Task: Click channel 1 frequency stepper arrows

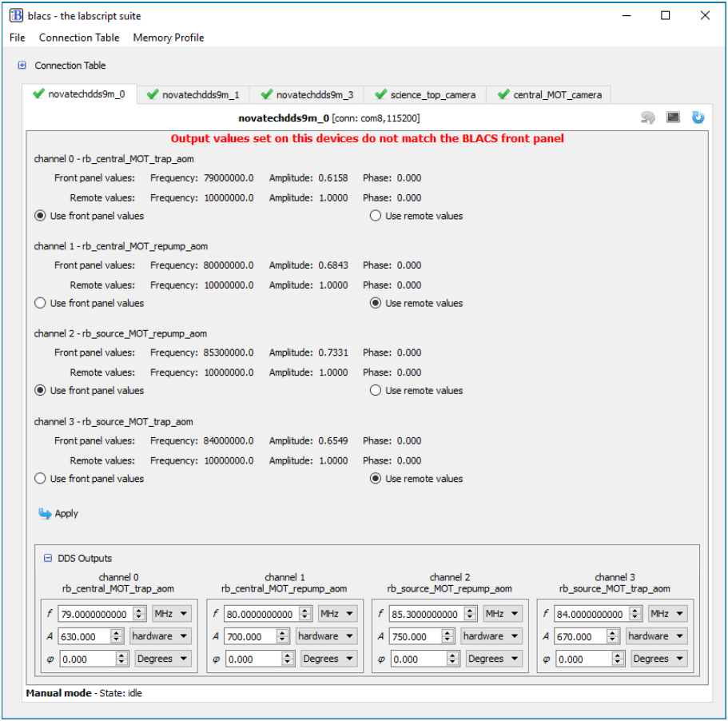Action: tap(305, 614)
